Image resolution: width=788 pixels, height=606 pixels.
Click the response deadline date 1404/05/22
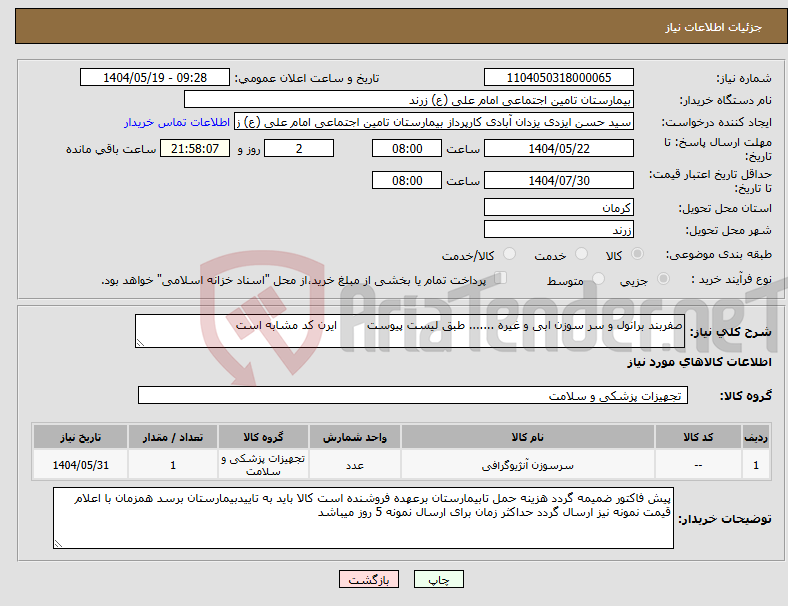[558, 148]
